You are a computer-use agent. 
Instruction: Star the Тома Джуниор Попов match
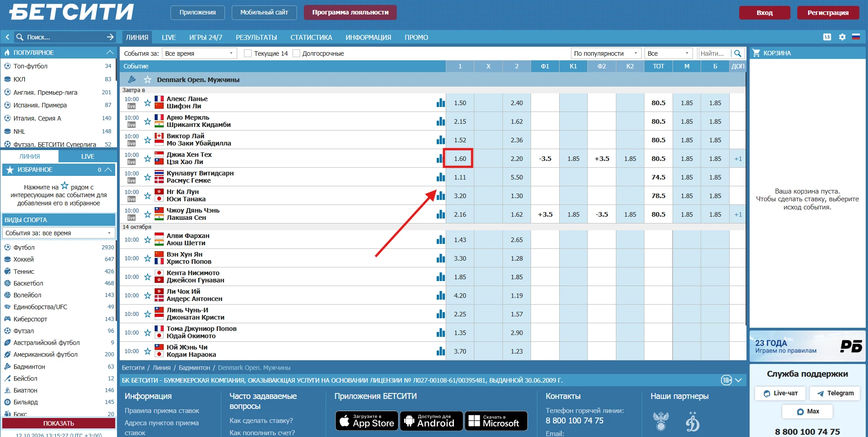147,333
